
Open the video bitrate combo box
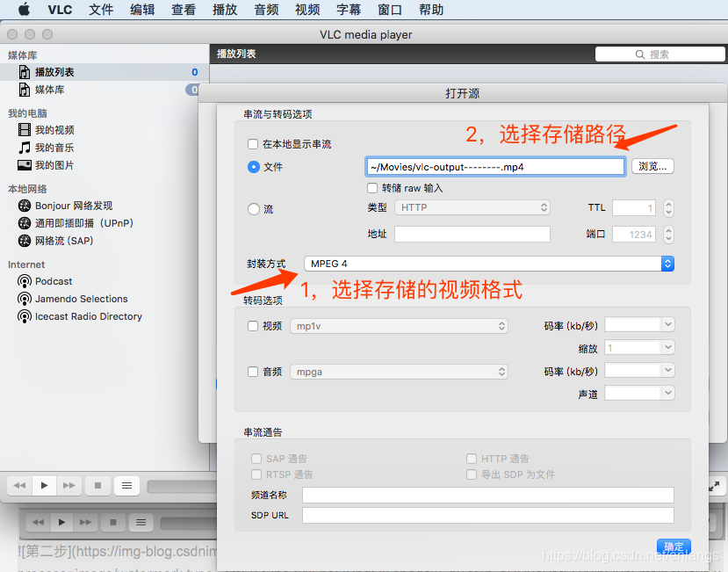[x=639, y=324]
